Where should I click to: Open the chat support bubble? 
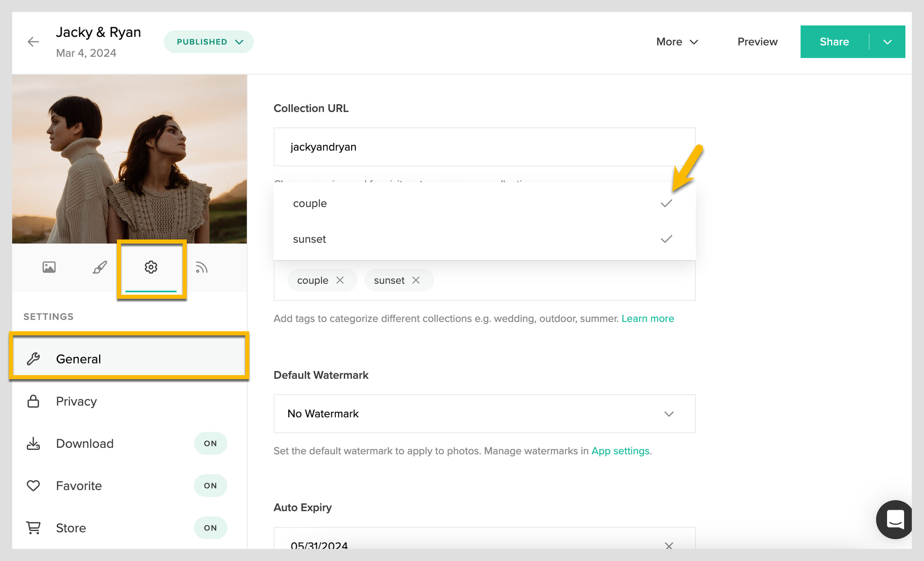tap(894, 519)
